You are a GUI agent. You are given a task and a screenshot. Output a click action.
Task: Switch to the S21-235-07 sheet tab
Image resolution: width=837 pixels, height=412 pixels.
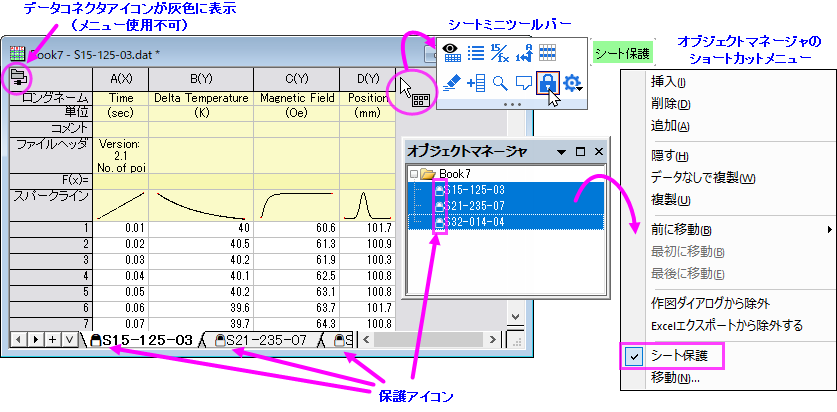point(260,340)
